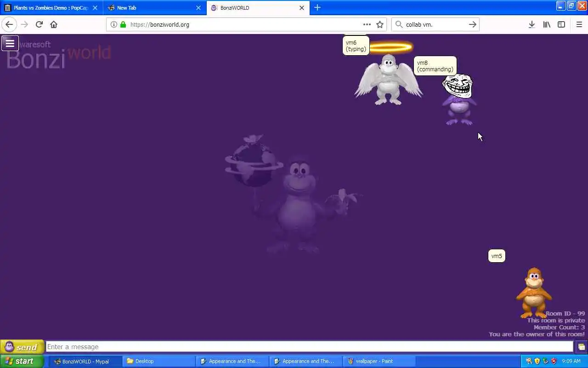Switch to wallpaper - Paint taskbar item
This screenshot has width=588, height=368.
pyautogui.click(x=379, y=361)
